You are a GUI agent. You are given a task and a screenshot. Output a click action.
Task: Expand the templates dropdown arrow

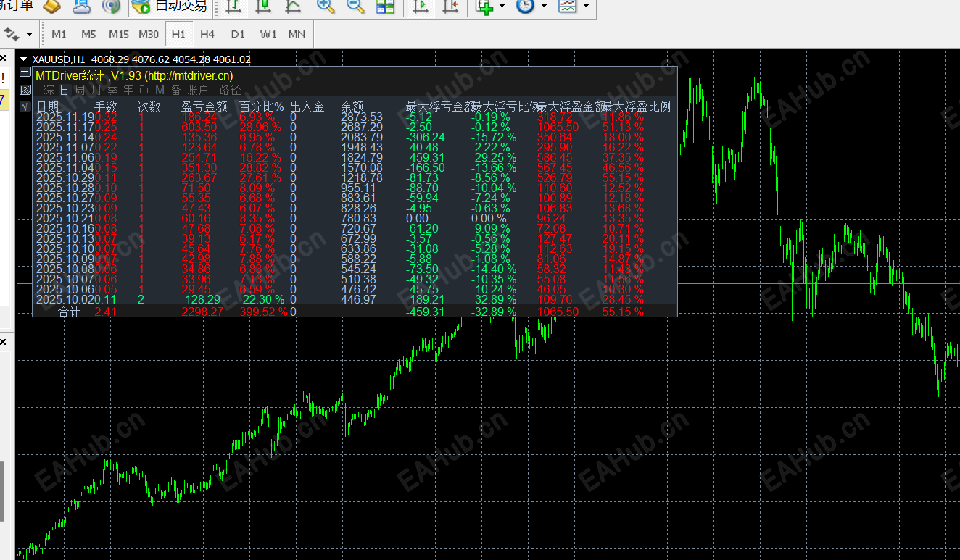pyautogui.click(x=586, y=7)
